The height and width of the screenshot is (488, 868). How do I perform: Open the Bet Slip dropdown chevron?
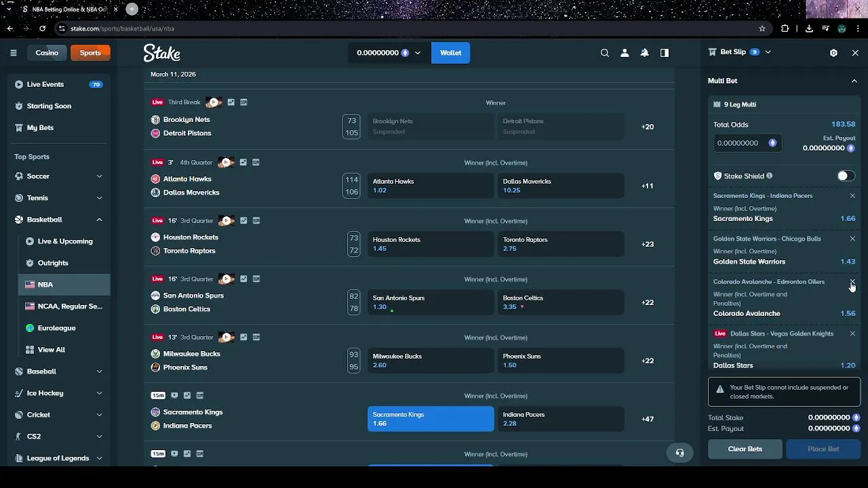tap(768, 52)
